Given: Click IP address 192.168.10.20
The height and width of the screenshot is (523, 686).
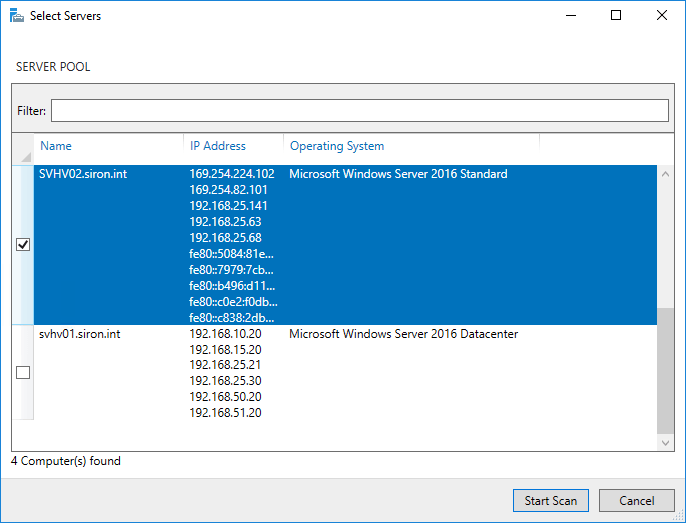Looking at the screenshot, I should tap(225, 334).
